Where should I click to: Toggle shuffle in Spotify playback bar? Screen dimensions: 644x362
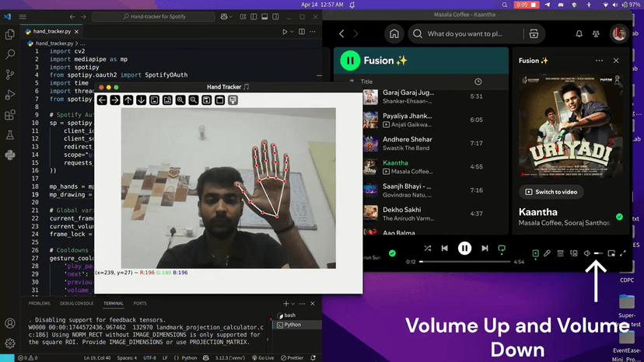pyautogui.click(x=428, y=249)
